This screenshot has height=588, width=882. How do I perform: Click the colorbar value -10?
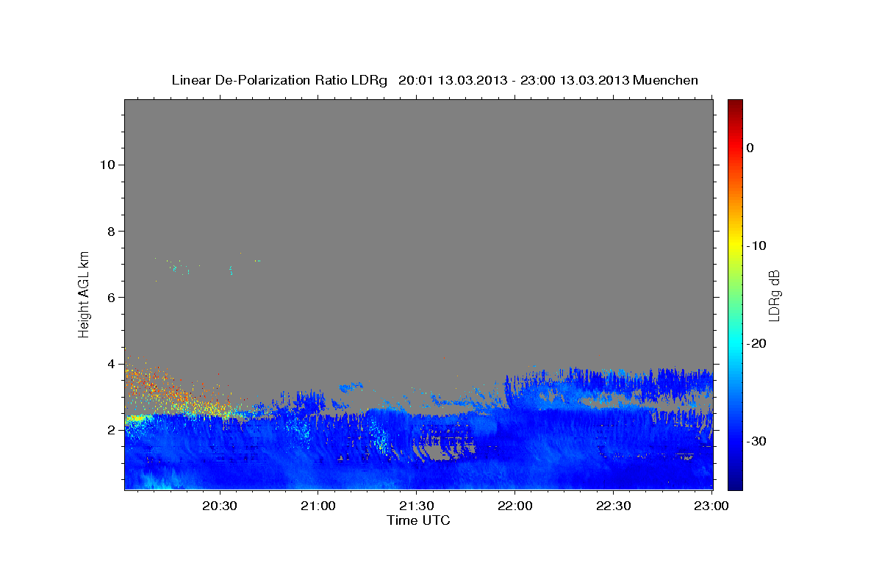(x=757, y=245)
